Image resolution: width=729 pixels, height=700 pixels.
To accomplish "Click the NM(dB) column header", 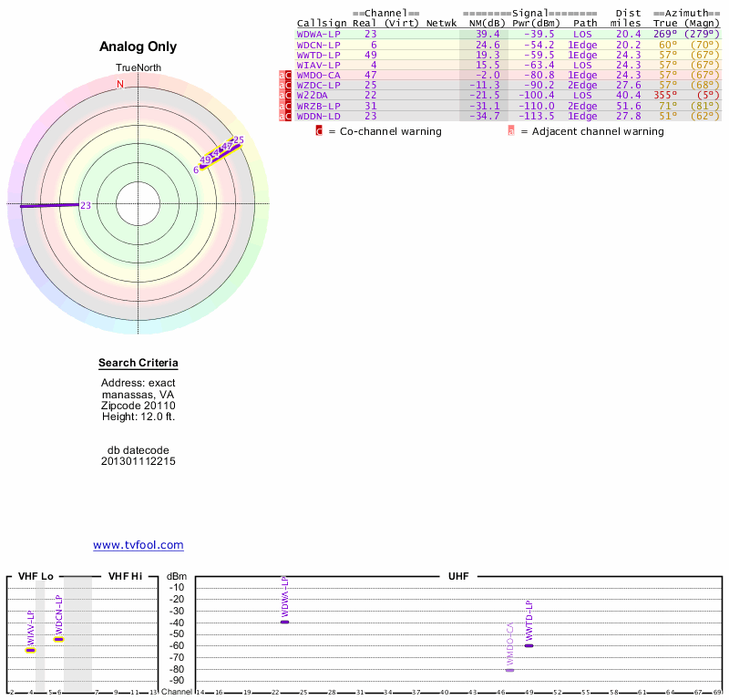I will (x=480, y=24).
